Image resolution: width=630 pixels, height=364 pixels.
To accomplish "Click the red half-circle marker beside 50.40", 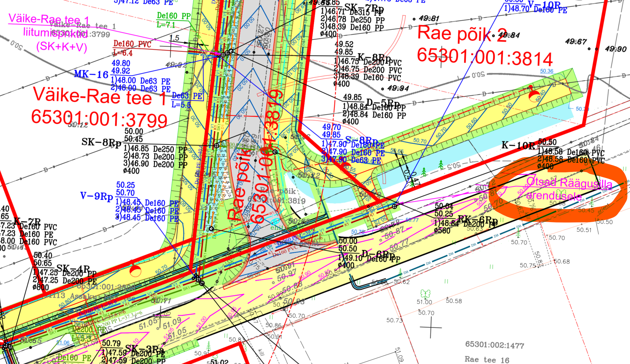I will (534, 96).
